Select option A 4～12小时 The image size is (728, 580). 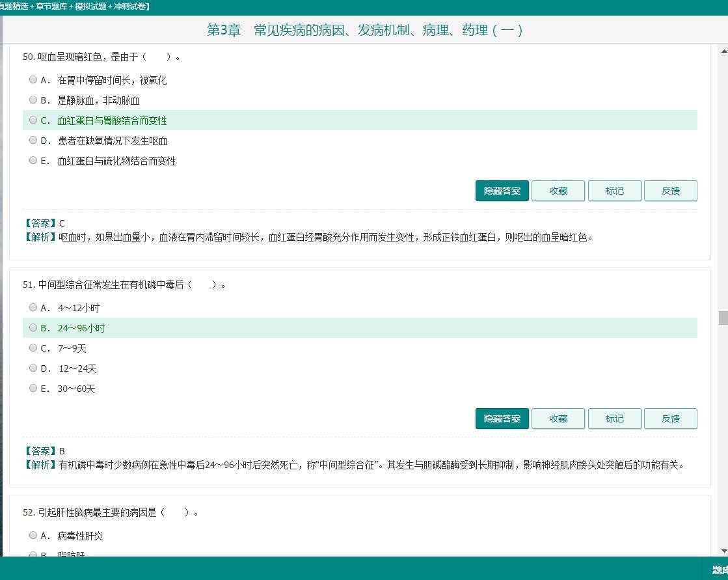pos(33,307)
